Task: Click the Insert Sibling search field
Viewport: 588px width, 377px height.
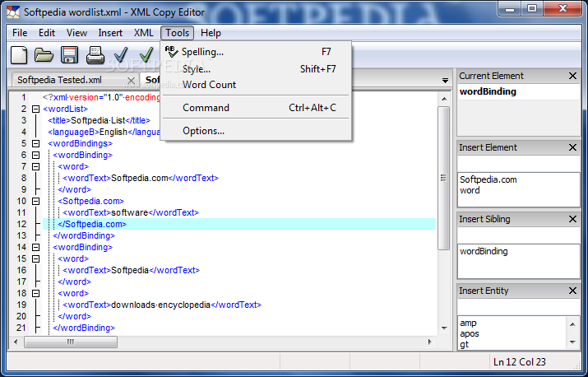Action: [519, 235]
